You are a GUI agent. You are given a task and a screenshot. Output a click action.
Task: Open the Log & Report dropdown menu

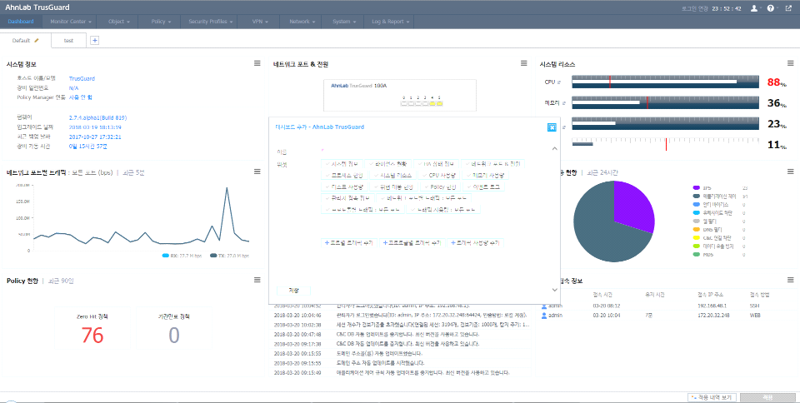[390, 22]
